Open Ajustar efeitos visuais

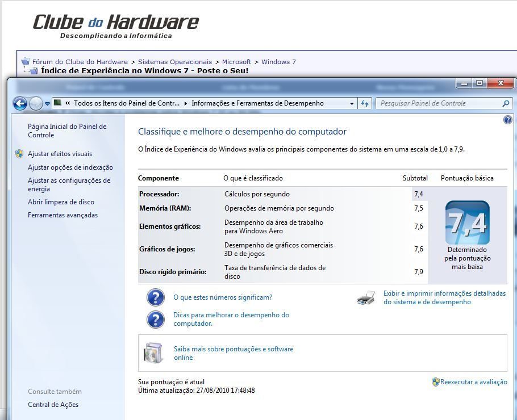(x=60, y=154)
